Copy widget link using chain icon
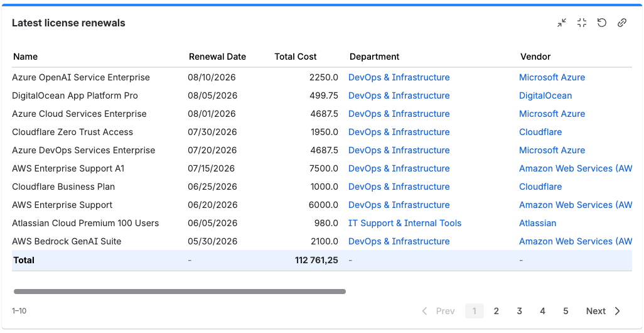Image resolution: width=644 pixels, height=333 pixels. [x=622, y=23]
